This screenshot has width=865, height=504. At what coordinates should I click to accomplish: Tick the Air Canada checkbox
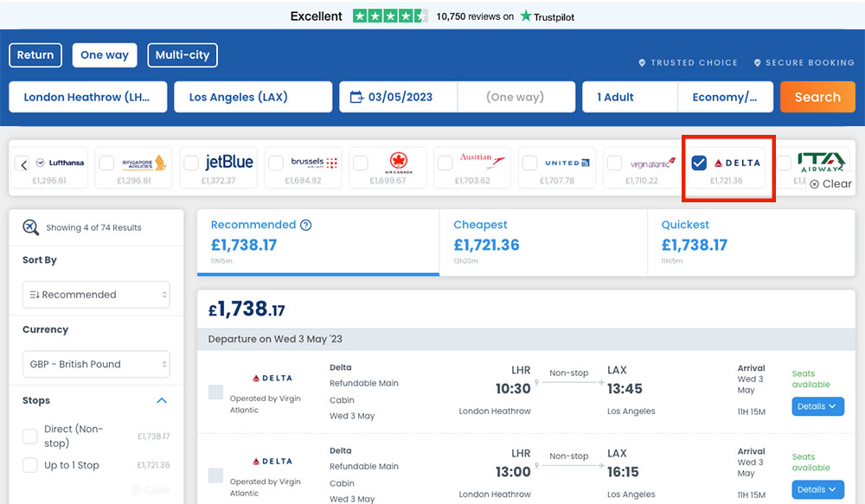pyautogui.click(x=360, y=163)
